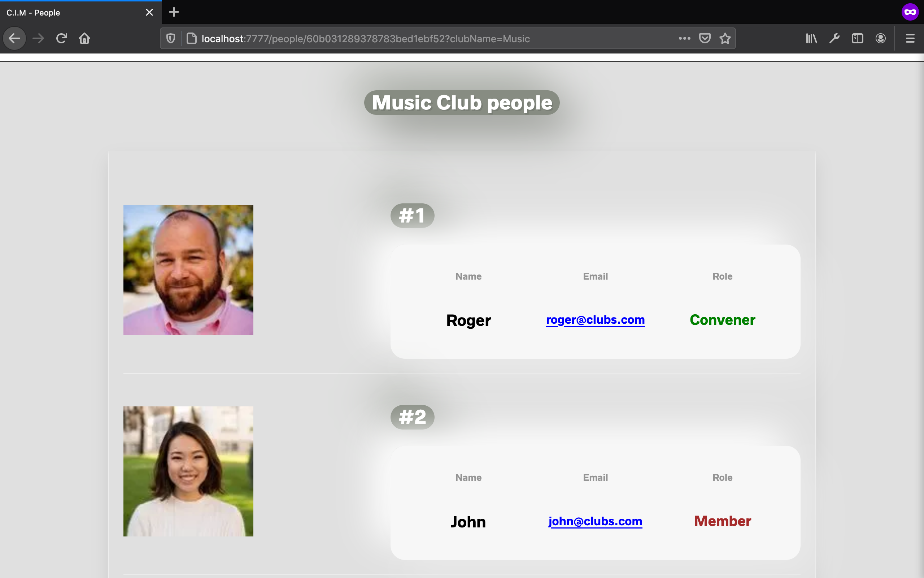Viewport: 924px width, 578px height.
Task: Close the C.I.M - People tab
Action: (x=149, y=12)
